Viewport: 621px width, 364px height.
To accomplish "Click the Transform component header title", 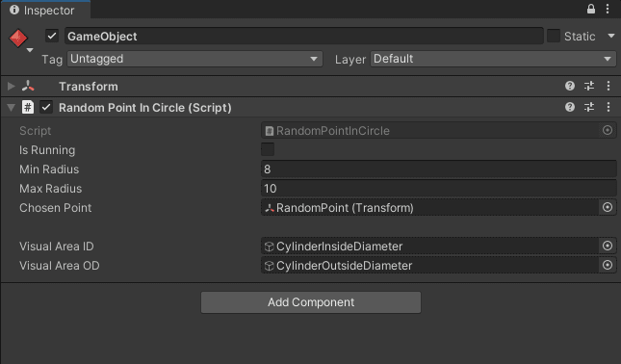I will 89,87.
